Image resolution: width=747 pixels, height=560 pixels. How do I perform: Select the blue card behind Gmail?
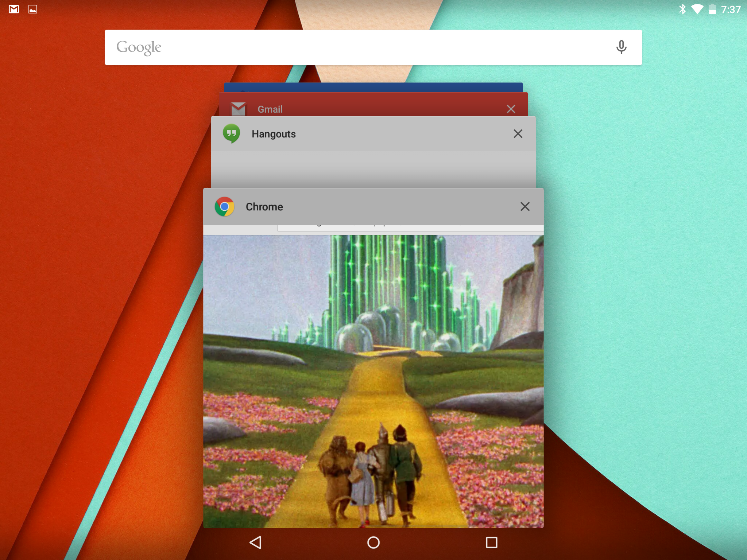(x=373, y=87)
